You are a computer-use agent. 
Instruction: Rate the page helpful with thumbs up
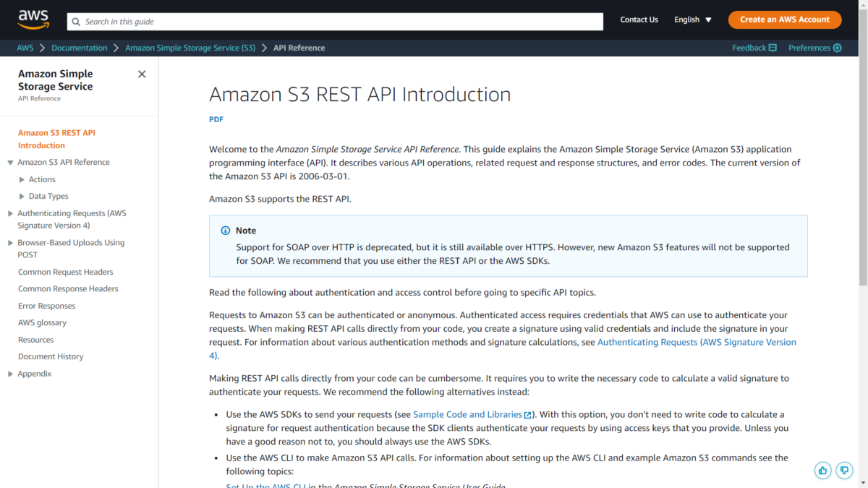[822, 470]
